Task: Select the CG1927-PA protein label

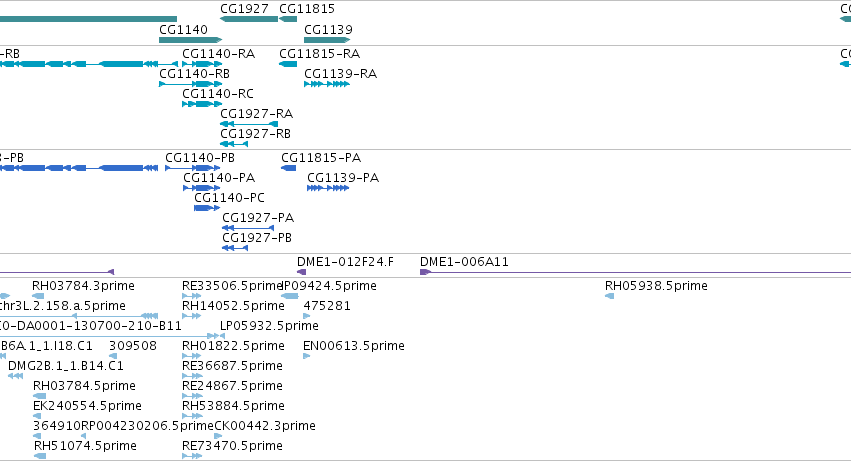Action: 258,218
